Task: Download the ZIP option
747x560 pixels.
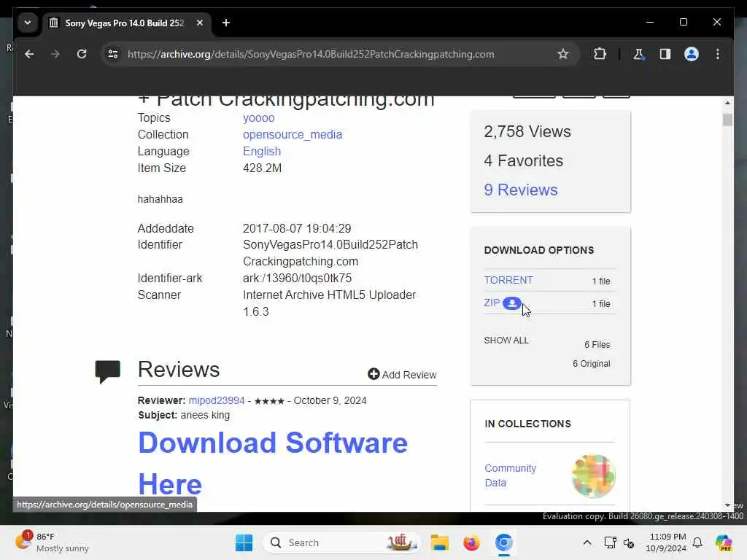Action: tap(492, 303)
